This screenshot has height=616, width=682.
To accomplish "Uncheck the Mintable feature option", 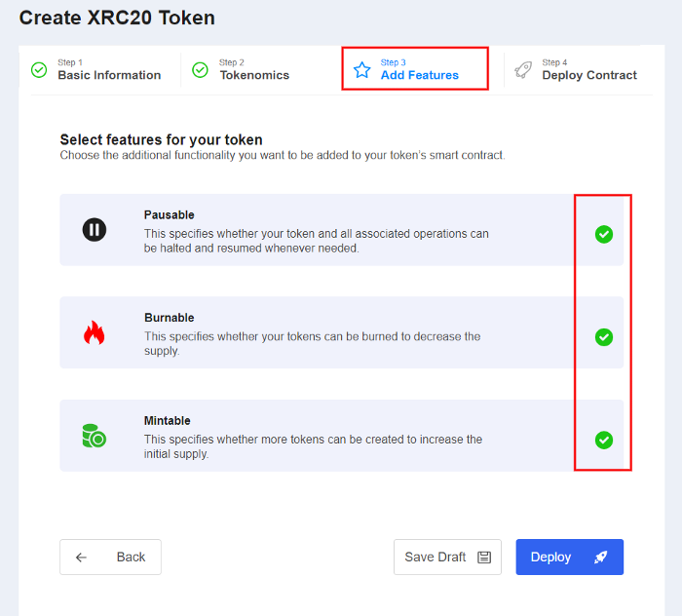I will pyautogui.click(x=604, y=440).
